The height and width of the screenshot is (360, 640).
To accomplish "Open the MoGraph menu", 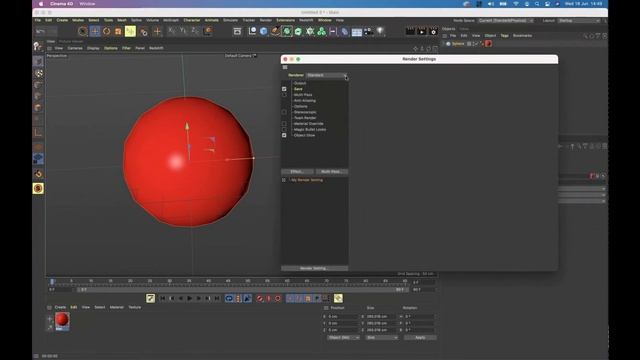I will (x=171, y=20).
